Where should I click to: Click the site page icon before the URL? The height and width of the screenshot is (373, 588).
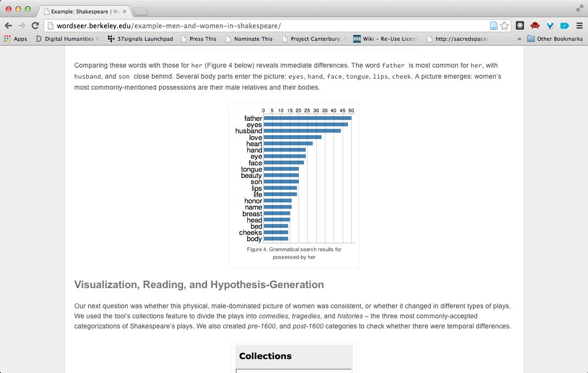[50, 26]
